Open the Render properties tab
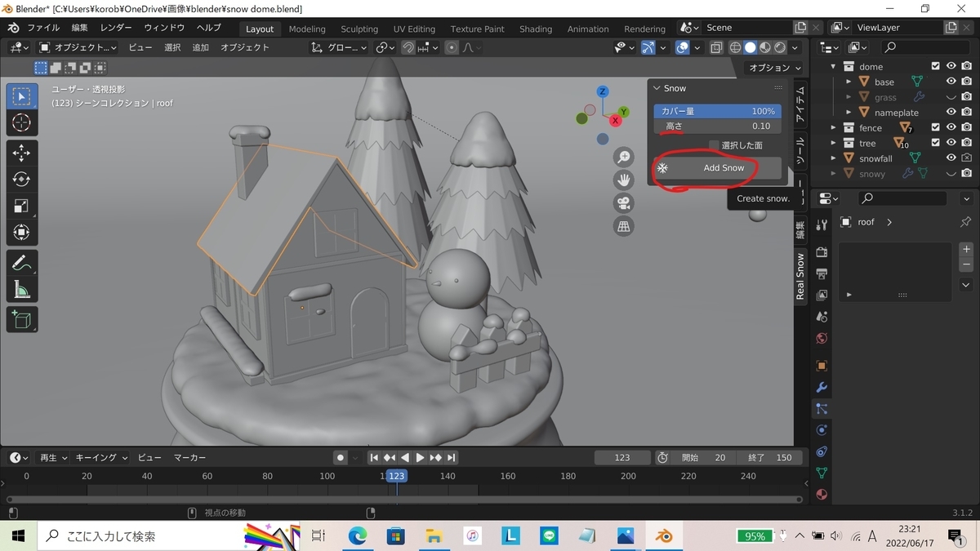This screenshot has height=551, width=980. pos(822,252)
